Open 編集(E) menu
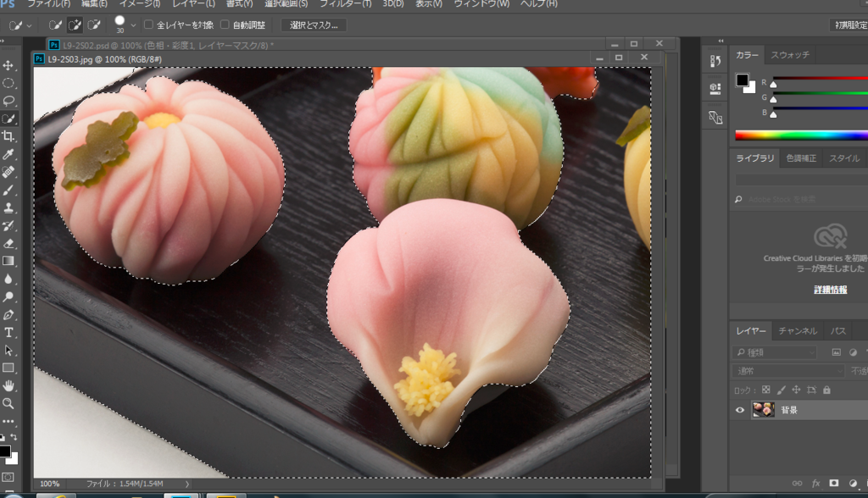This screenshot has height=498, width=868. (x=94, y=4)
